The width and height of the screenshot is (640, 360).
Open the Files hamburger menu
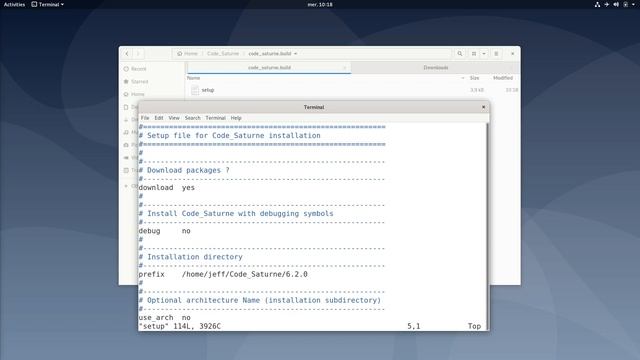coord(496,53)
